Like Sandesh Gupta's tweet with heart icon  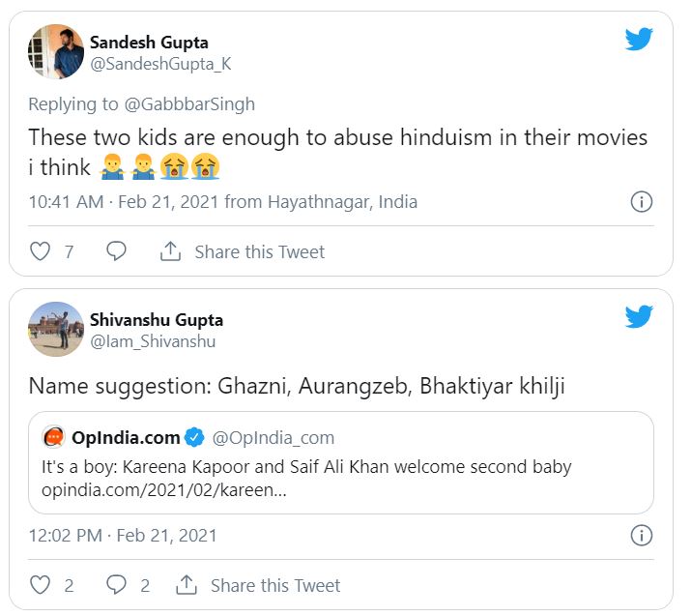point(40,251)
